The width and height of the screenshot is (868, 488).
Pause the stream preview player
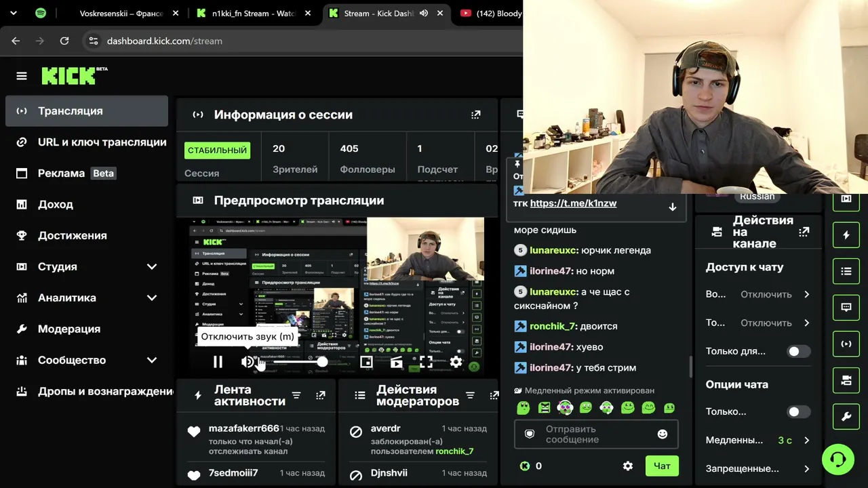click(218, 362)
